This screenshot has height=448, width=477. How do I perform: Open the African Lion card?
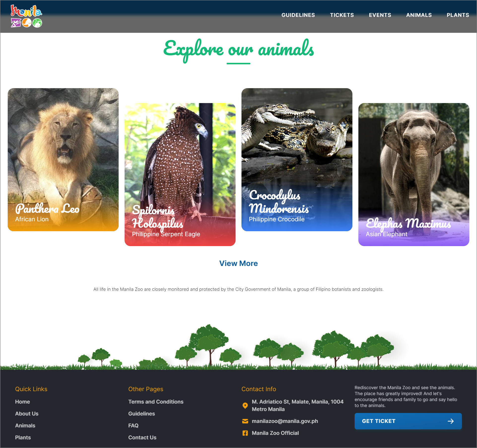[63, 159]
